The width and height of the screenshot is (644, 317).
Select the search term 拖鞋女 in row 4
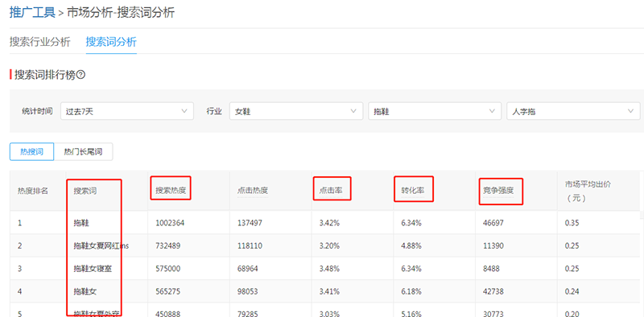[x=85, y=291]
